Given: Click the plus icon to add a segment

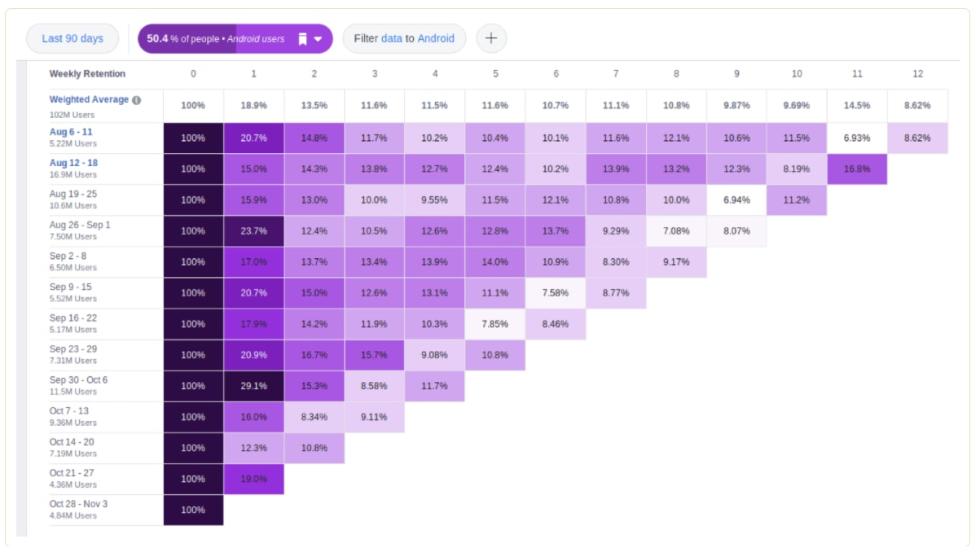Looking at the screenshot, I should click(x=491, y=37).
